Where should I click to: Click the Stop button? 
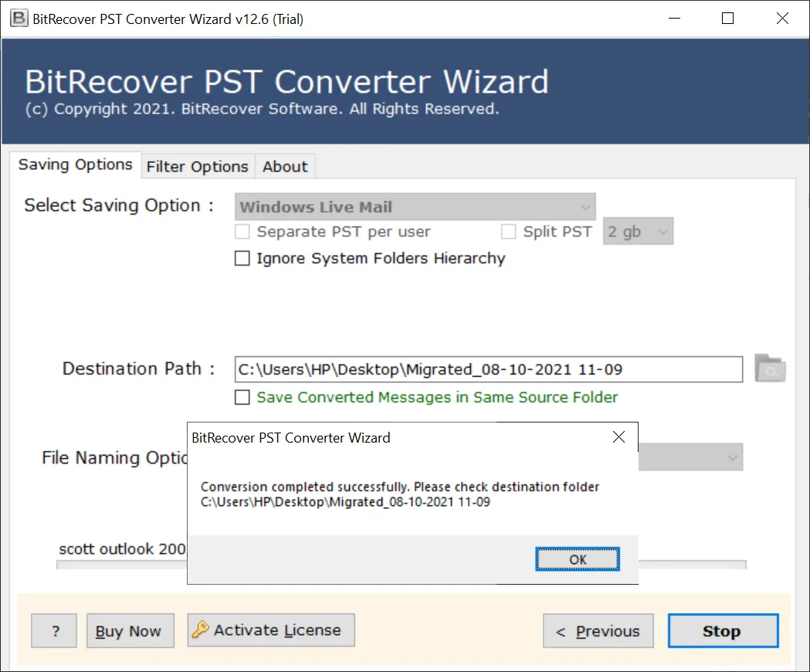click(x=722, y=631)
